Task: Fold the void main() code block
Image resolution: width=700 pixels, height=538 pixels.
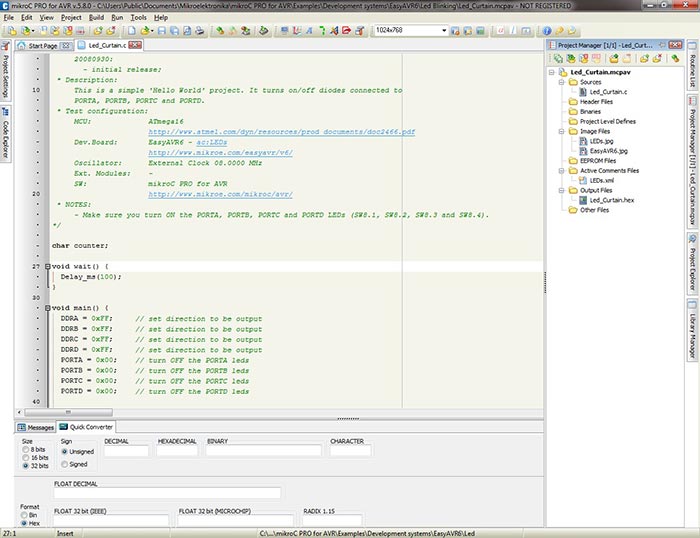Action: tap(47, 308)
